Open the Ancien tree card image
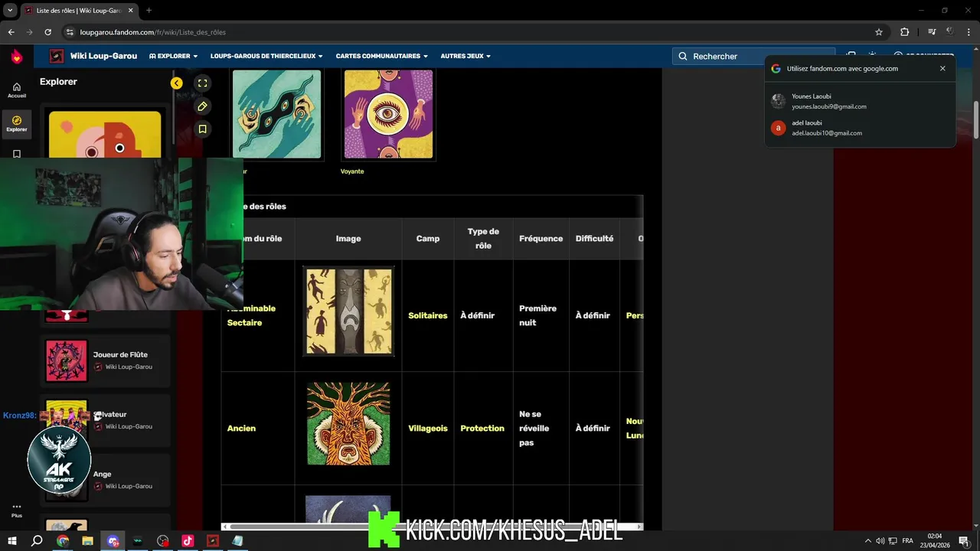Image resolution: width=980 pixels, height=551 pixels. [x=348, y=424]
